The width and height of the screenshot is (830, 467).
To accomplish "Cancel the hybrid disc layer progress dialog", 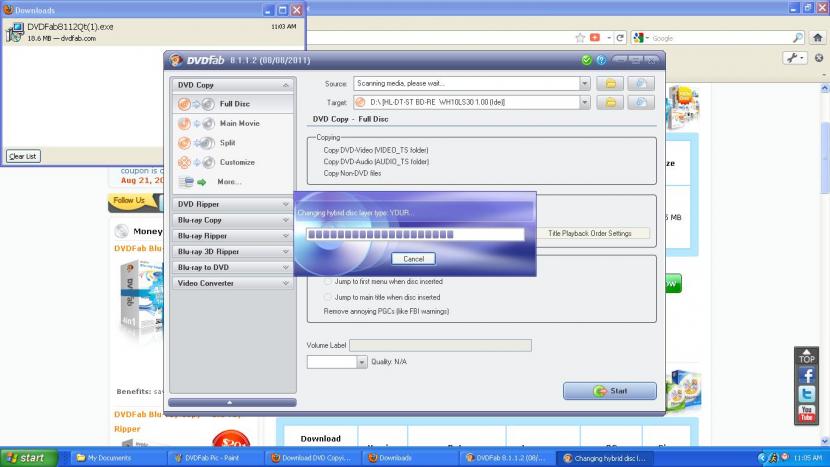I will coord(413,258).
